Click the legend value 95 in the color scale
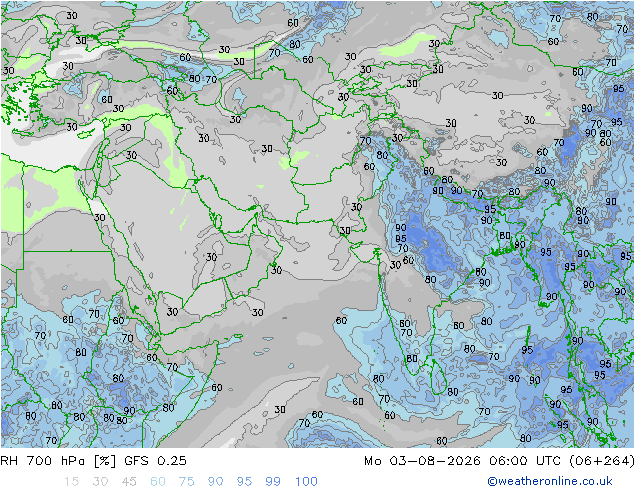 tap(244, 482)
